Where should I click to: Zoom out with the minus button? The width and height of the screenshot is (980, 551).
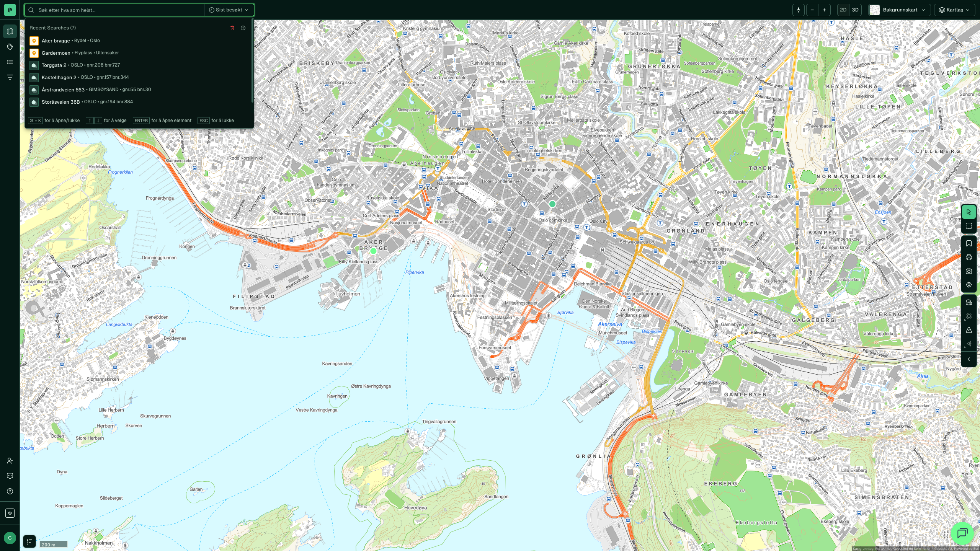click(x=812, y=10)
